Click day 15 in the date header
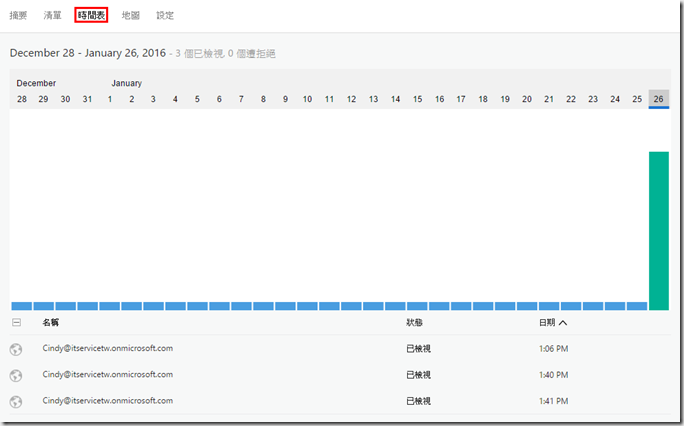This screenshot has width=684, height=426. point(417,99)
